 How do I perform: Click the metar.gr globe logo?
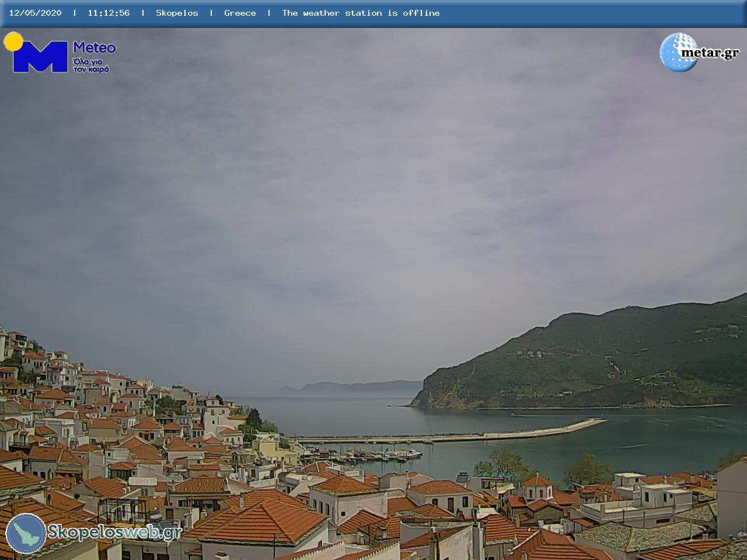(x=679, y=52)
